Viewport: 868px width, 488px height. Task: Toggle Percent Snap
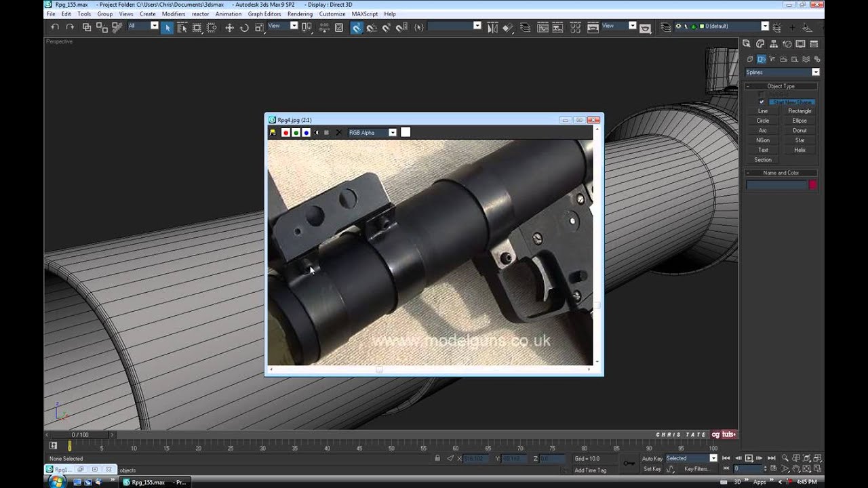tap(387, 27)
